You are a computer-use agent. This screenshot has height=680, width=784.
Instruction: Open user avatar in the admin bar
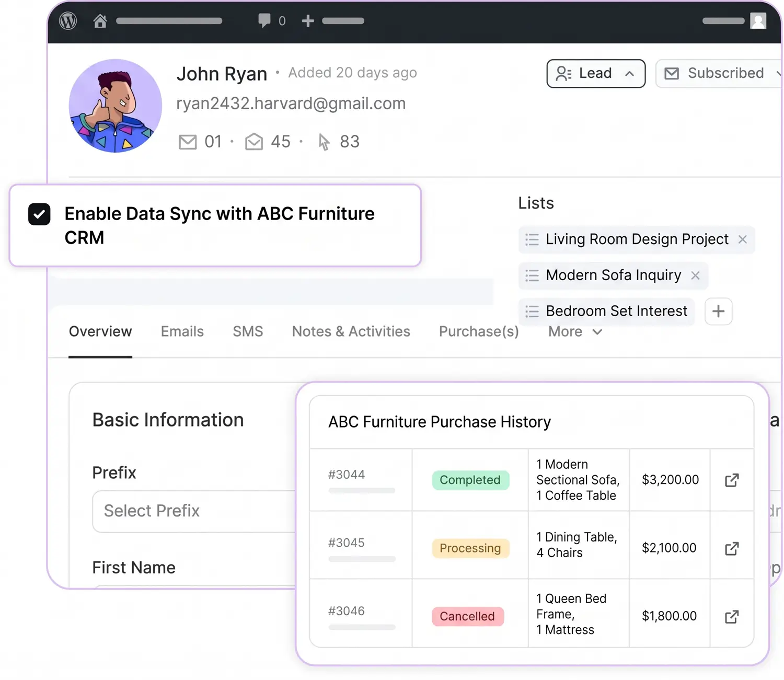coord(758,21)
